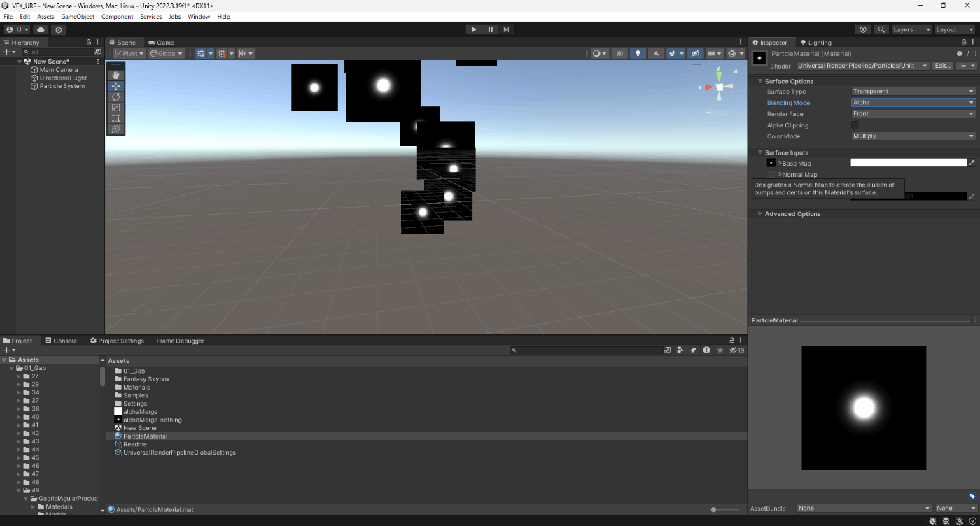Select the Move tool in Scene toolbar
Viewport: 980px width, 526px height.
point(116,86)
